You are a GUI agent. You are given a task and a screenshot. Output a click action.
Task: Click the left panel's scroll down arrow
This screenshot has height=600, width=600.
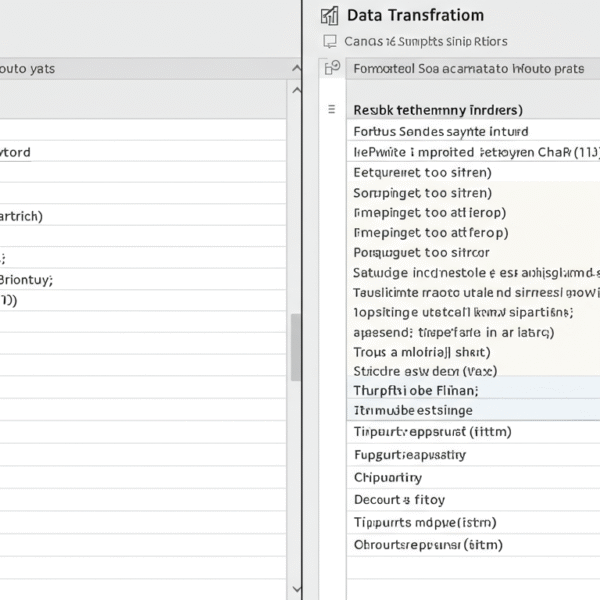[295, 590]
